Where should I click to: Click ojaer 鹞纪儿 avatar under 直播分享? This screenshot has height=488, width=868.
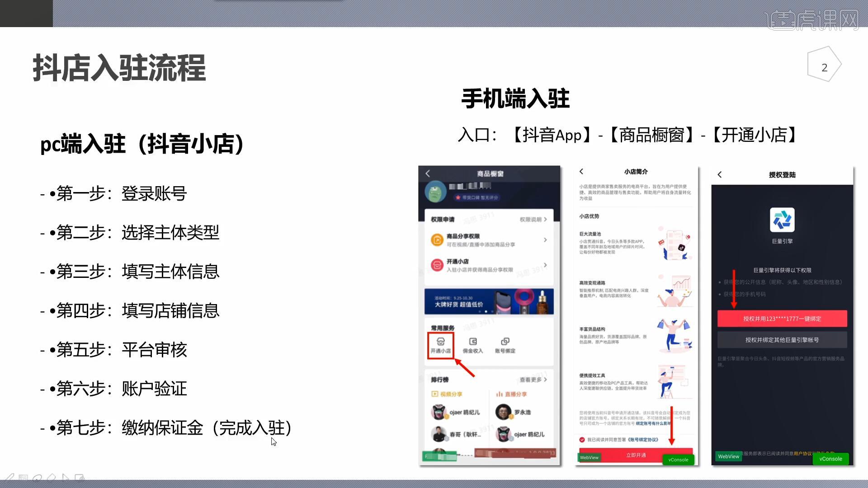(503, 434)
